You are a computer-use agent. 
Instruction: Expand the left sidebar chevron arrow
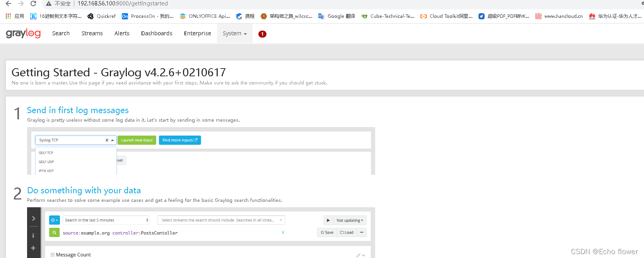coord(34,218)
